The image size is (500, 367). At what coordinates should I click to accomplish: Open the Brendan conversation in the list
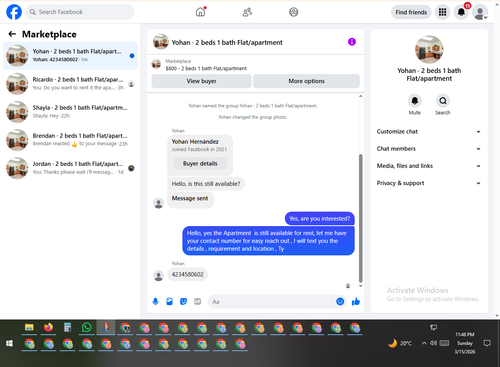(x=70, y=140)
